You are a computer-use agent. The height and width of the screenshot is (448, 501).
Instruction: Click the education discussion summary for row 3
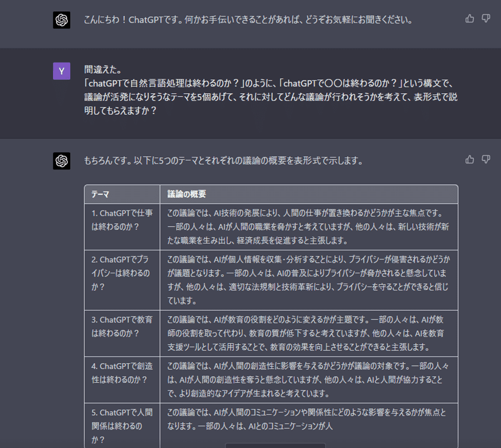[x=309, y=333]
